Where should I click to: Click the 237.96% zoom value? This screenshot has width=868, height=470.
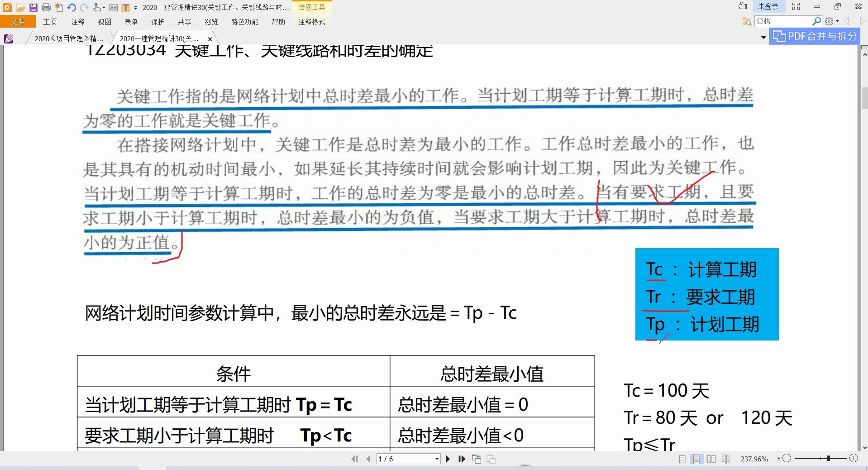[x=754, y=459]
